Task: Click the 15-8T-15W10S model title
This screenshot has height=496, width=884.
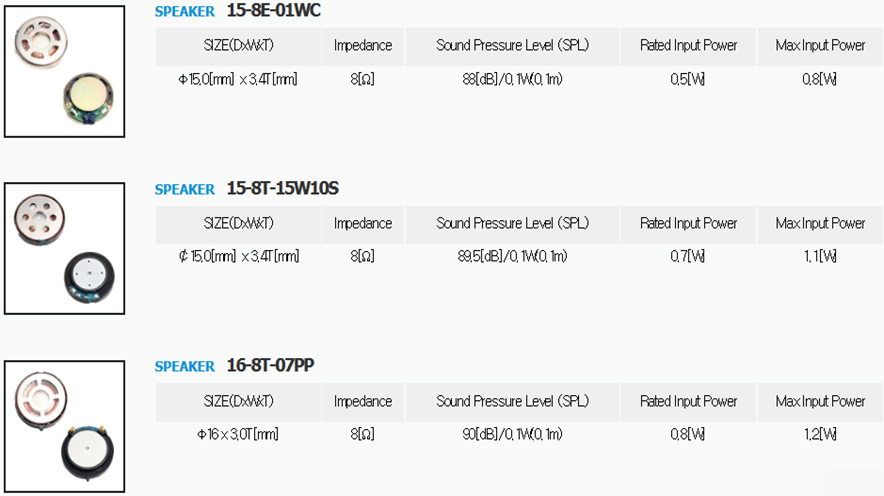Action: tap(282, 188)
